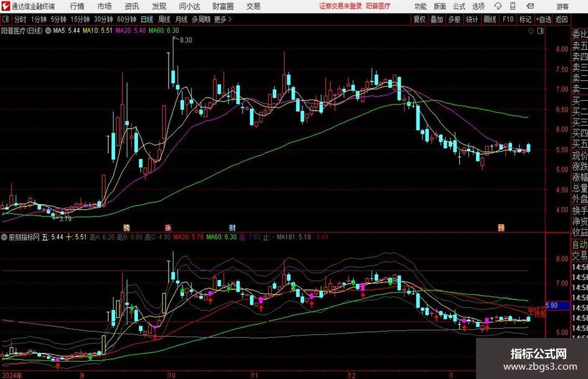
Task: Switch to 60分钟 period
Action: [x=126, y=19]
